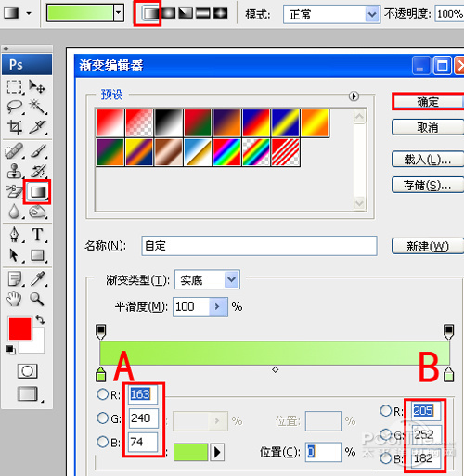Select the Healing Brush tool
The width and height of the screenshot is (464, 476).
pos(14,151)
